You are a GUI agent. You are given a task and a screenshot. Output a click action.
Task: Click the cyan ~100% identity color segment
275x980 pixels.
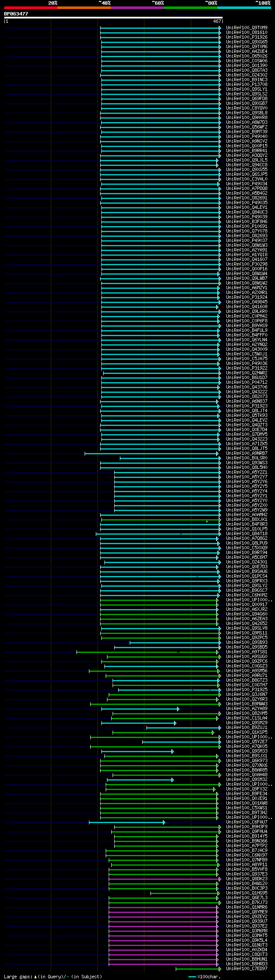[x=244, y=8]
